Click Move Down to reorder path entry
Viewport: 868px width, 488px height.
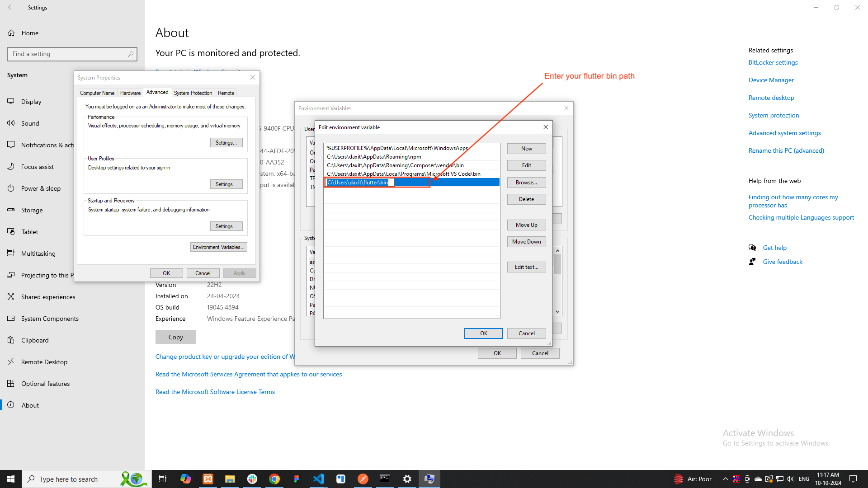click(526, 241)
